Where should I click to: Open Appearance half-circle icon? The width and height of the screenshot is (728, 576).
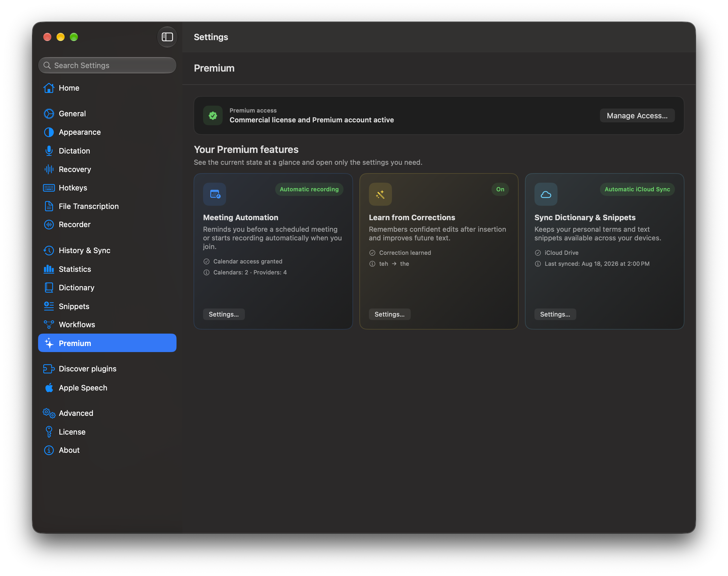[49, 132]
